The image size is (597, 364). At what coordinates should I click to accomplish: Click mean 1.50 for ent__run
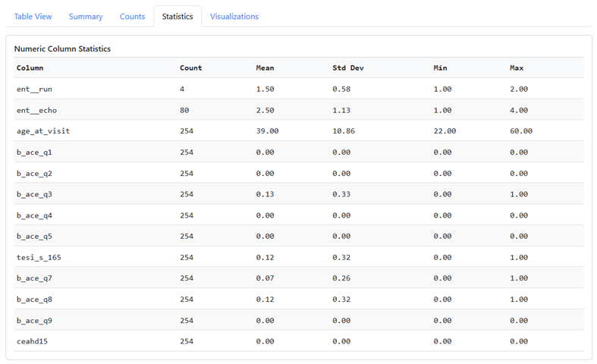point(265,89)
